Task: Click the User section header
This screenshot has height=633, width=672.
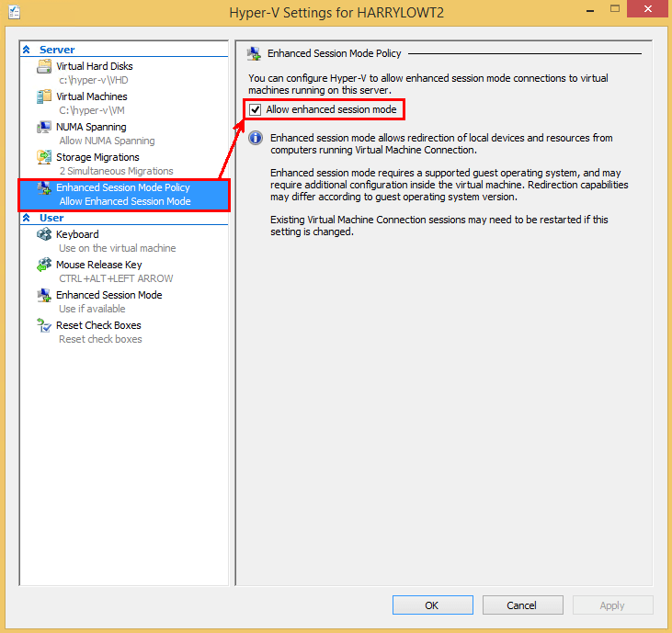Action: point(51,218)
